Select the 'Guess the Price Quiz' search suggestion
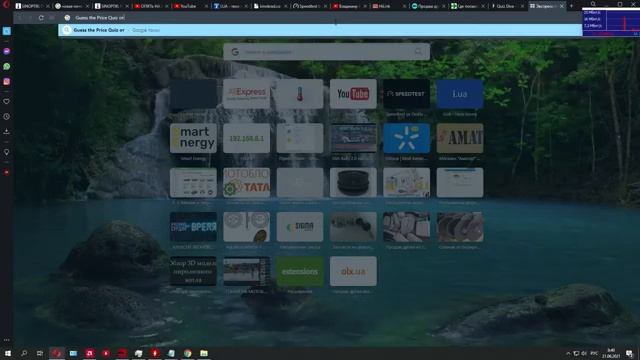The image size is (640, 360). [x=320, y=30]
